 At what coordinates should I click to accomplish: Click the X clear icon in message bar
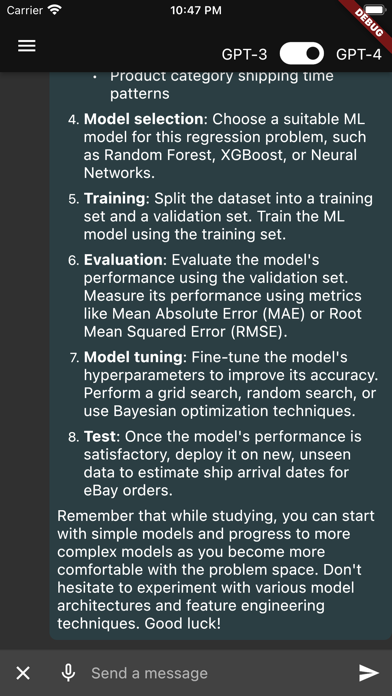coord(23,673)
